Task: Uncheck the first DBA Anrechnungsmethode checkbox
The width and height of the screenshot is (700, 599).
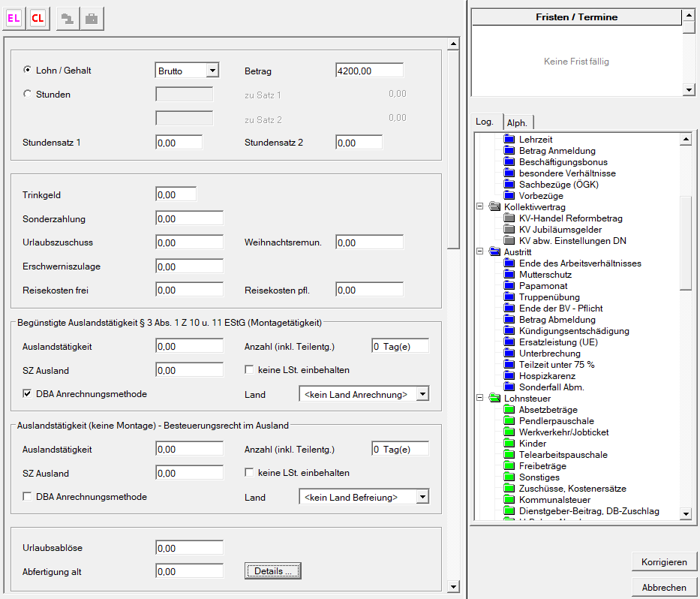Action: tap(28, 393)
